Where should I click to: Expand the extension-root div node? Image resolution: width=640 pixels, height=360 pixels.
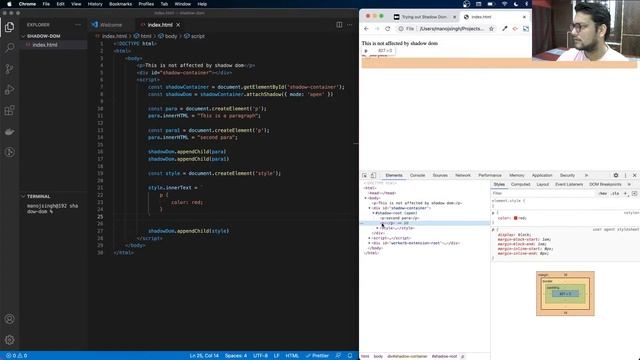pyautogui.click(x=370, y=243)
